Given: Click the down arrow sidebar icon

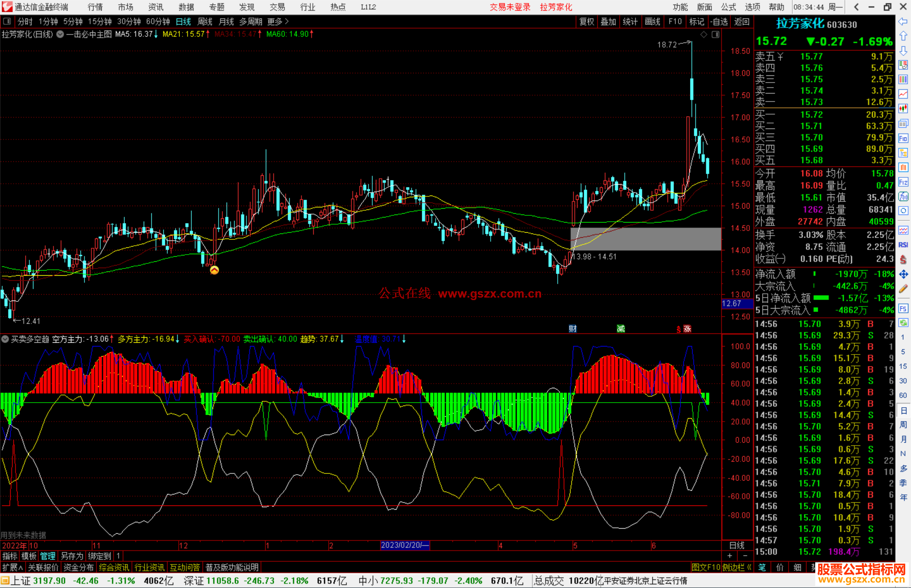Looking at the screenshot, I should coord(903,51).
